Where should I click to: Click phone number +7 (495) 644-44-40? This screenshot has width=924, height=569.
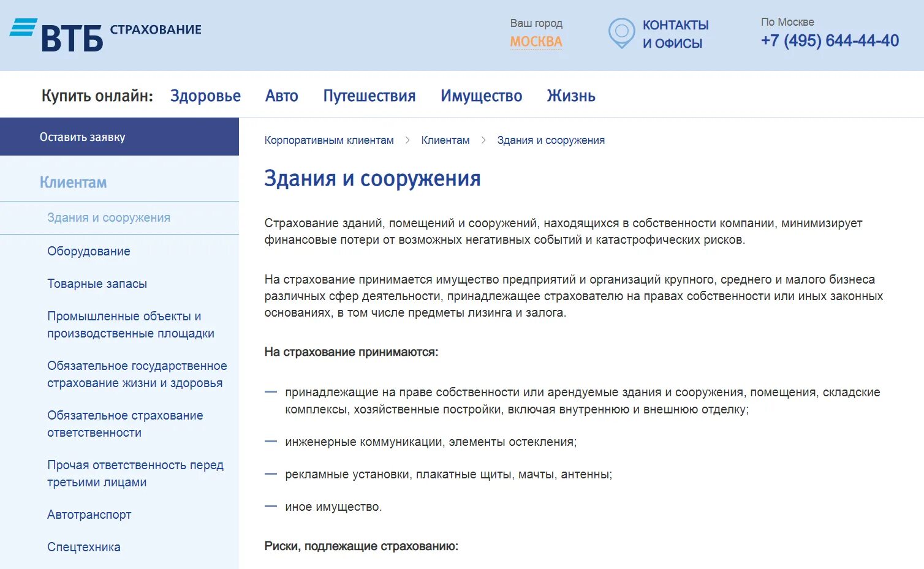click(x=830, y=41)
